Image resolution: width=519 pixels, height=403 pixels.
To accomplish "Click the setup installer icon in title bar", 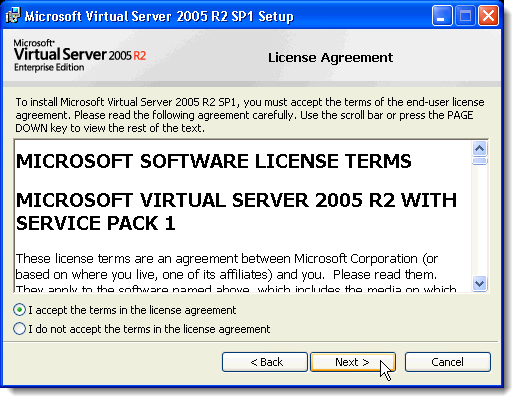I will tap(13, 16).
